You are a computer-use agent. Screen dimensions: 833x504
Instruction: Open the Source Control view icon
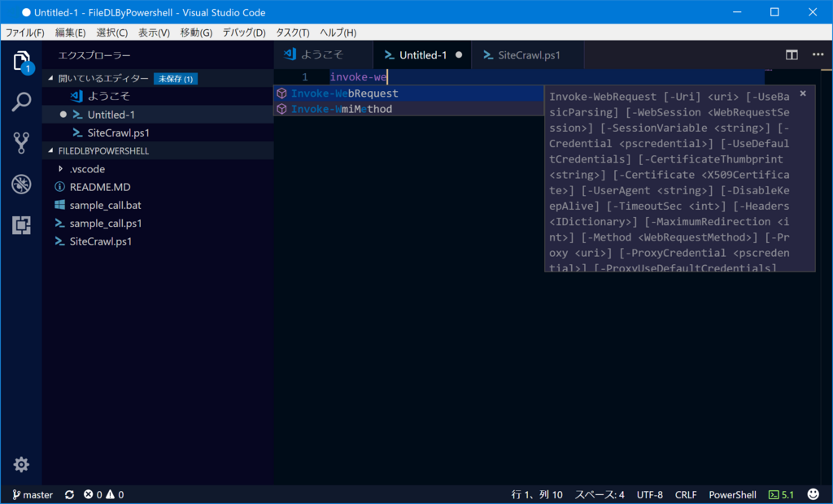tap(21, 143)
